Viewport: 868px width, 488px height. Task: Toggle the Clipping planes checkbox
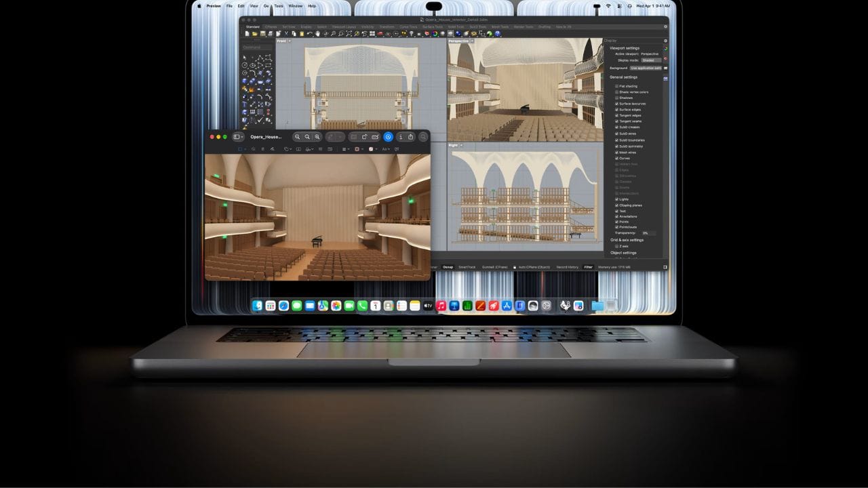(616, 205)
